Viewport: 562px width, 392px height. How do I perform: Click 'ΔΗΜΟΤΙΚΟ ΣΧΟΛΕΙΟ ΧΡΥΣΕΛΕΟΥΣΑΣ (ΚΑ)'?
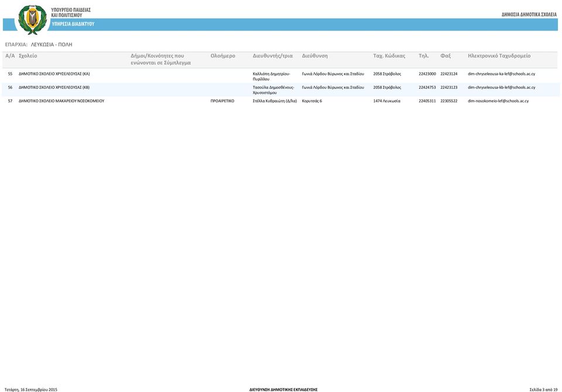coord(54,74)
